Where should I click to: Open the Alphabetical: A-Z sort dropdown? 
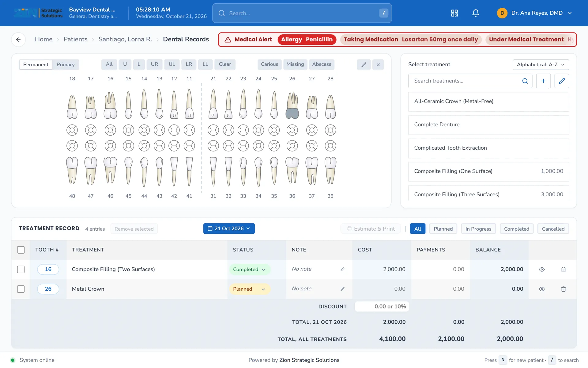(541, 64)
